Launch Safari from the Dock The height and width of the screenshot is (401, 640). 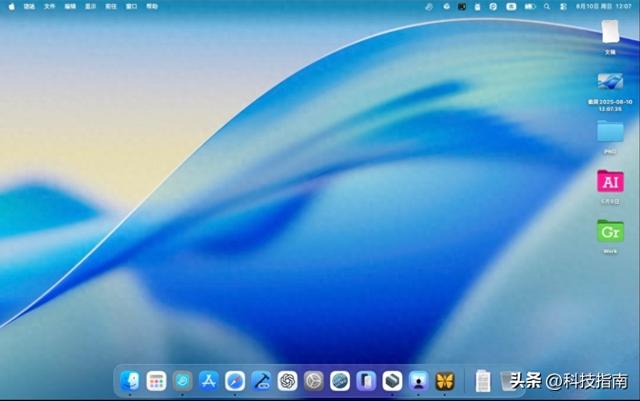[235, 381]
